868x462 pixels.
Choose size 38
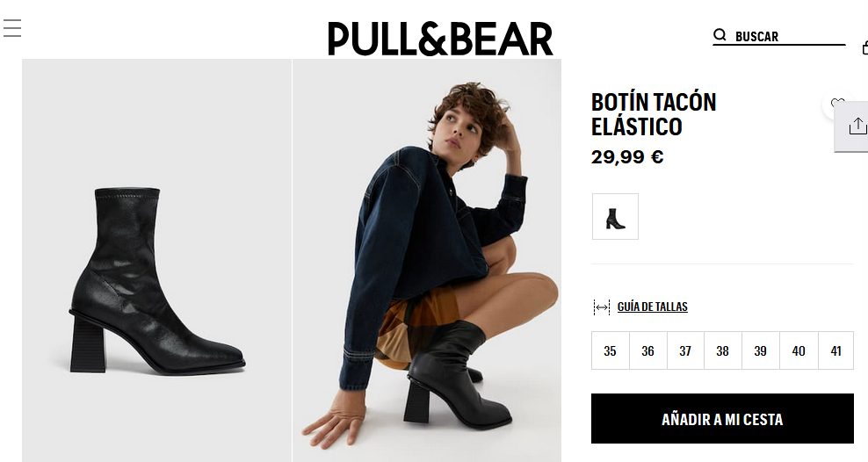(722, 350)
